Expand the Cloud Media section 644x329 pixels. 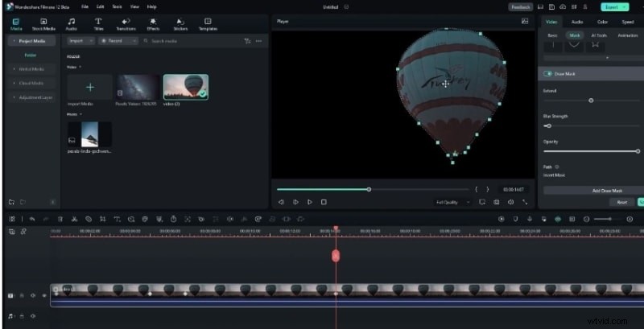click(32, 84)
